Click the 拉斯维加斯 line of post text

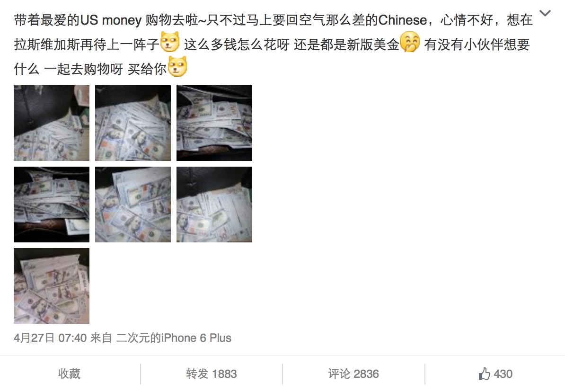[x=272, y=45]
